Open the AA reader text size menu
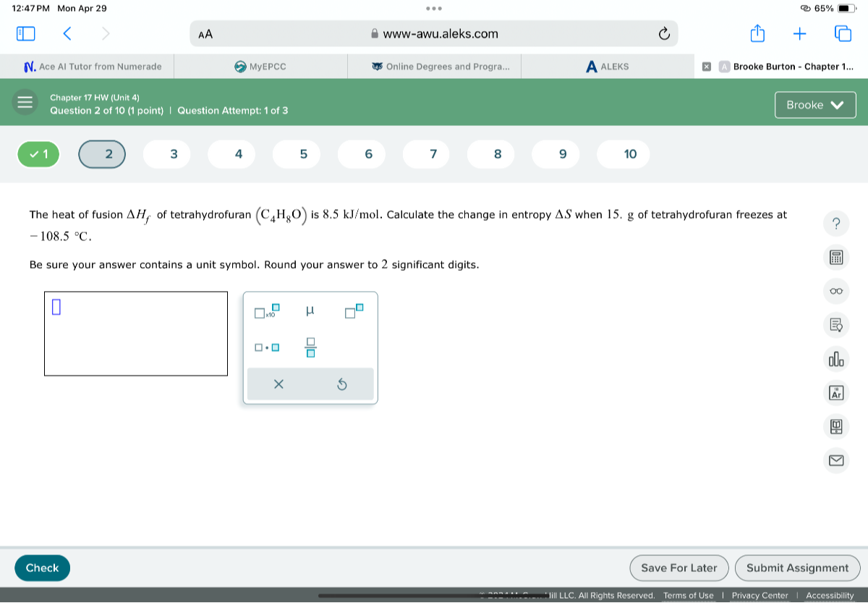 (205, 34)
